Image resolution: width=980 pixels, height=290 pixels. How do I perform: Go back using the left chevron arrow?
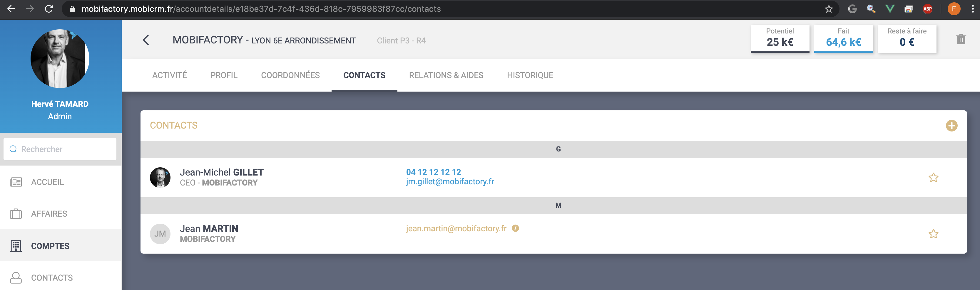146,40
